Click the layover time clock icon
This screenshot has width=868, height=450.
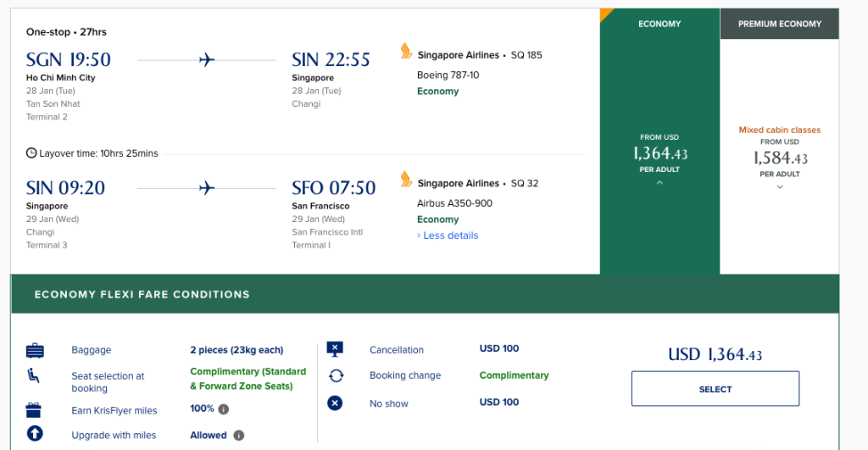pyautogui.click(x=31, y=153)
